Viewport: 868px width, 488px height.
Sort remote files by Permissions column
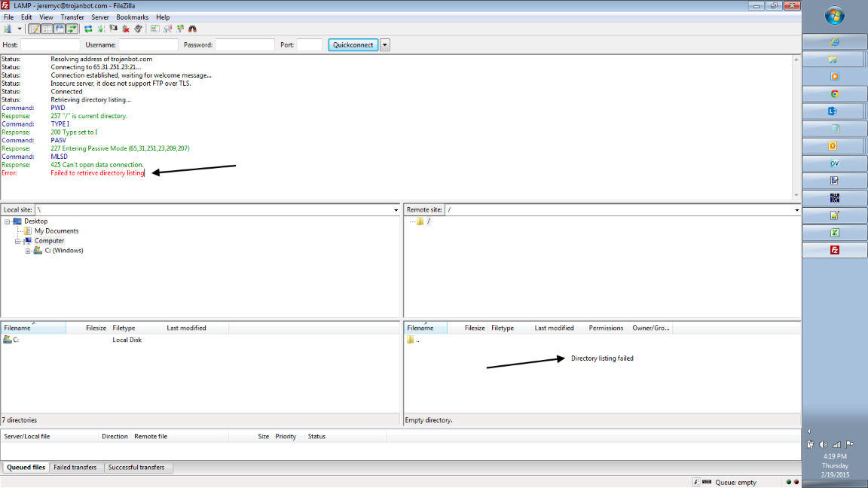point(607,328)
